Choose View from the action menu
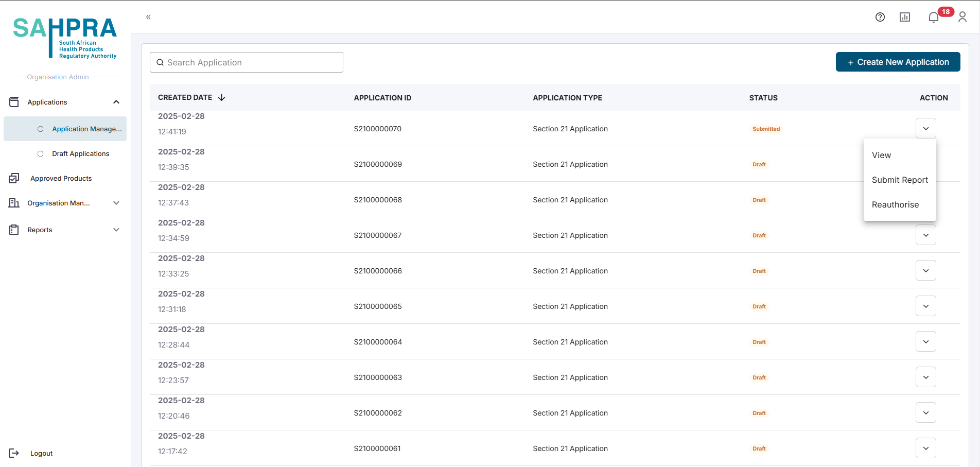The width and height of the screenshot is (980, 467). click(881, 155)
